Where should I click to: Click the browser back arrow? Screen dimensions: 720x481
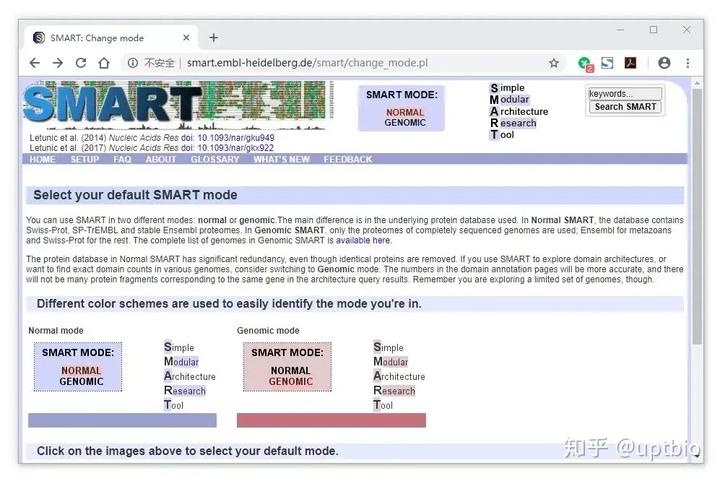35,63
